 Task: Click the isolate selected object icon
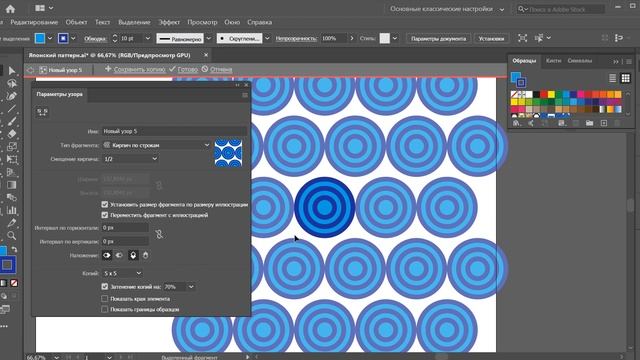pos(522,38)
